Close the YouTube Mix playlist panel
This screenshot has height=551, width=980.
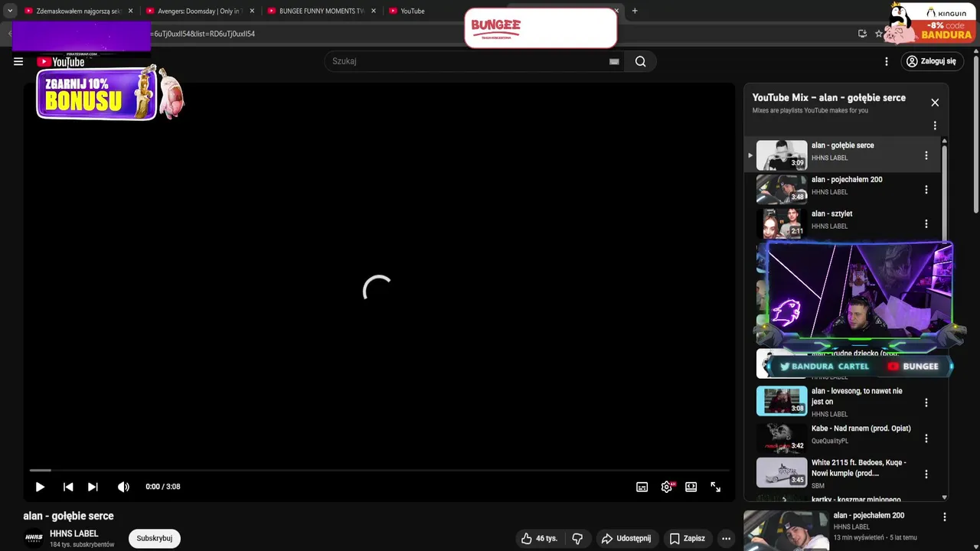point(935,103)
